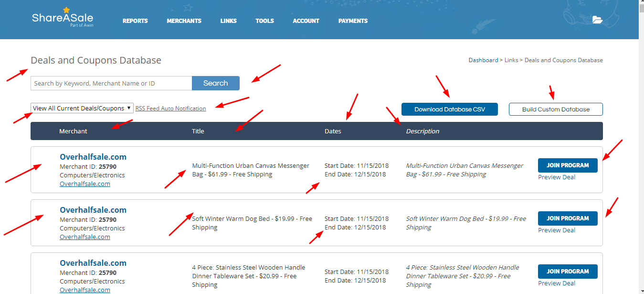Open the Links menu

pyautogui.click(x=228, y=21)
